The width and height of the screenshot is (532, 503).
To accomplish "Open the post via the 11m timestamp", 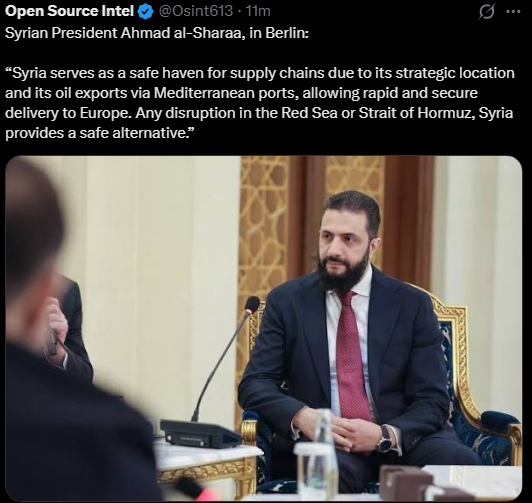I will 258,11.
